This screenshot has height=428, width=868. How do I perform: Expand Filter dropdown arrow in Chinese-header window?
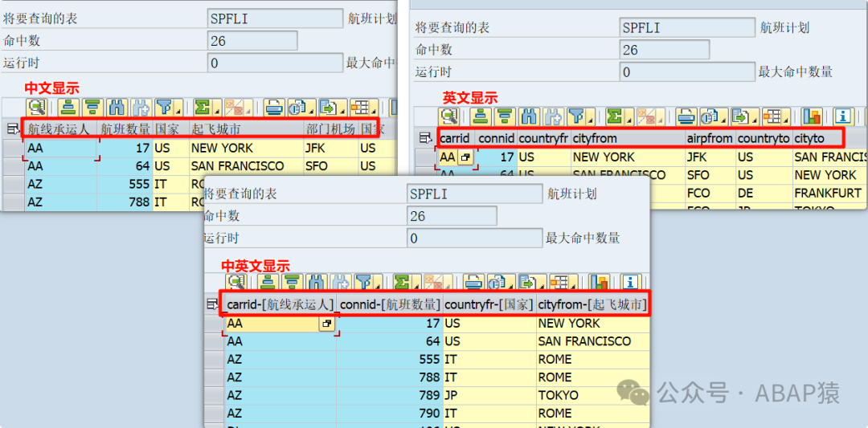[178, 111]
